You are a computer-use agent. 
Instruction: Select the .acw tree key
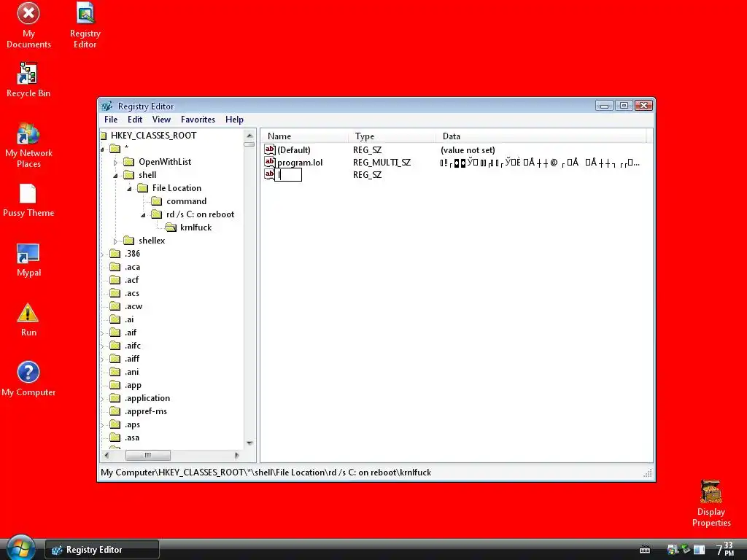coord(133,306)
